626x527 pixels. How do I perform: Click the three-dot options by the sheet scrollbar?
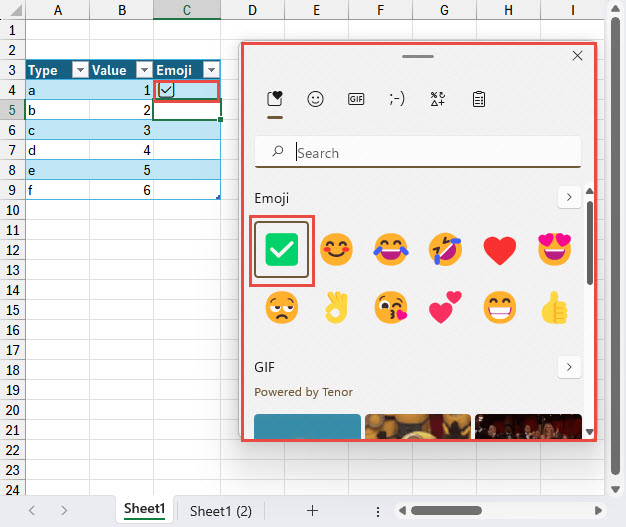(x=378, y=512)
